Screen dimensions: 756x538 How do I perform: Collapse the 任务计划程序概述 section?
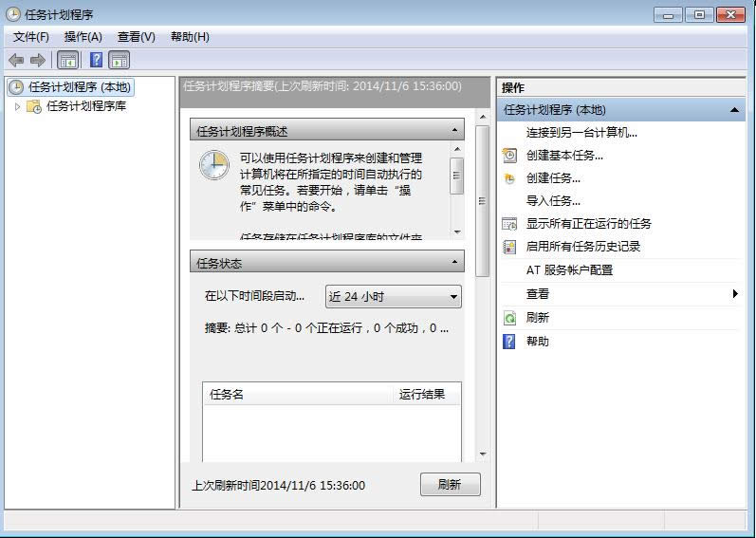tap(455, 131)
